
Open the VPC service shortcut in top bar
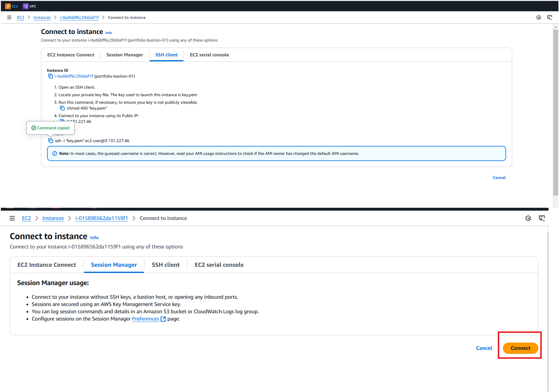(x=30, y=6)
